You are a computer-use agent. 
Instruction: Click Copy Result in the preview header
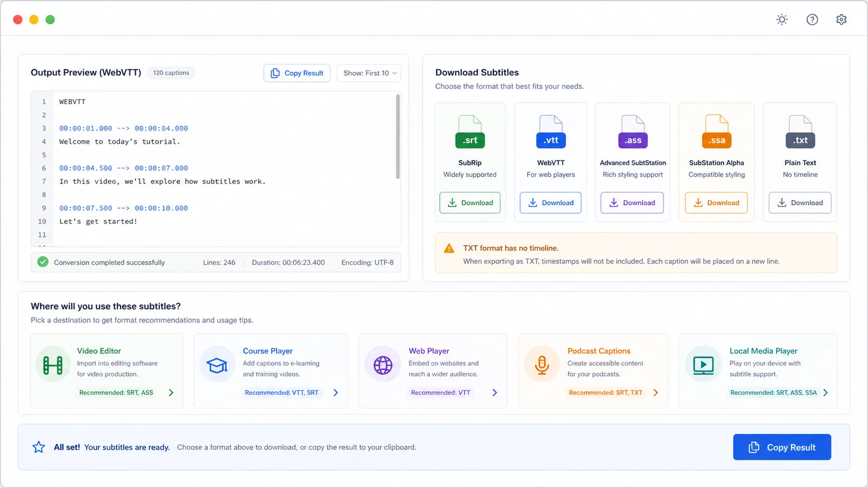[297, 73]
